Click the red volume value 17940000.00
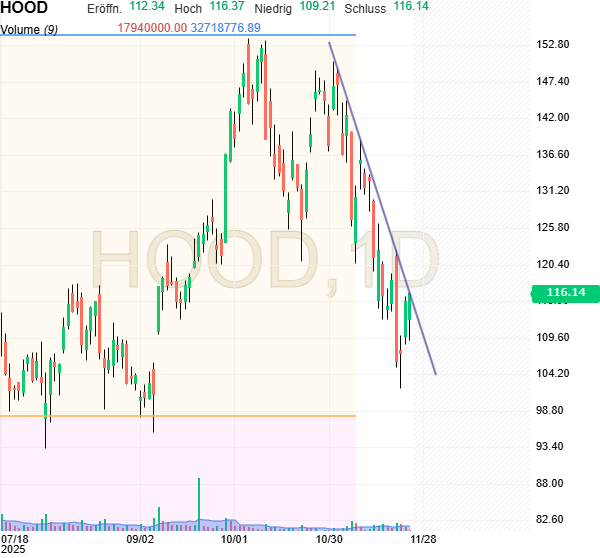 (x=152, y=28)
